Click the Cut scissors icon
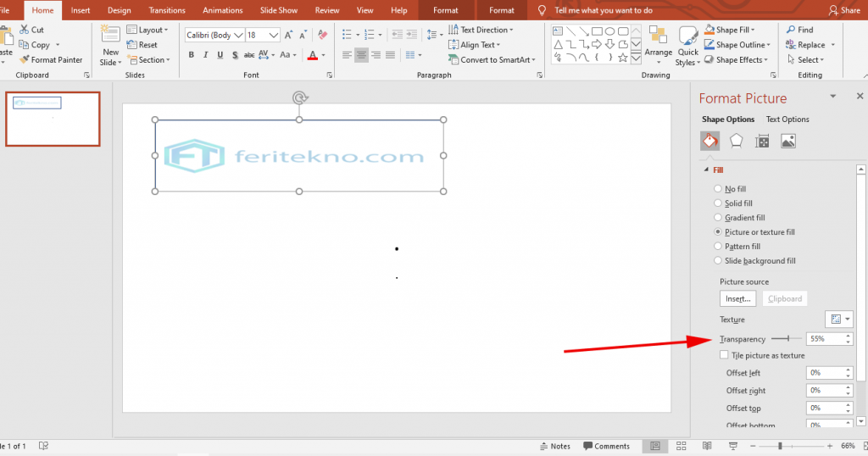Viewport: 868px width, 456px height. click(25, 30)
